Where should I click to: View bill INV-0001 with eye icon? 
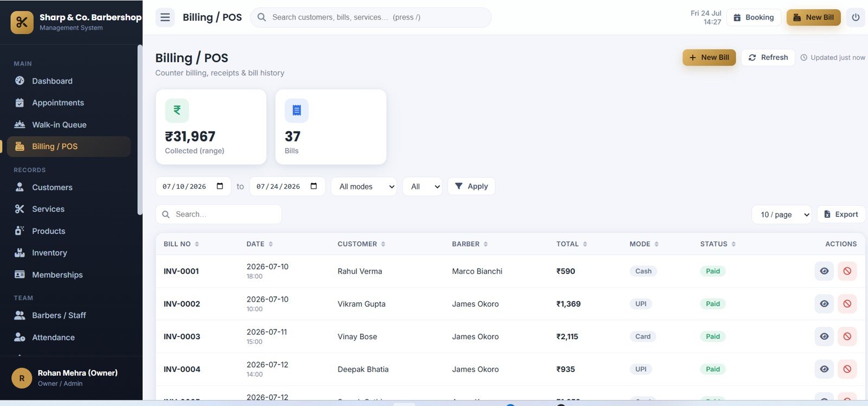click(x=824, y=271)
